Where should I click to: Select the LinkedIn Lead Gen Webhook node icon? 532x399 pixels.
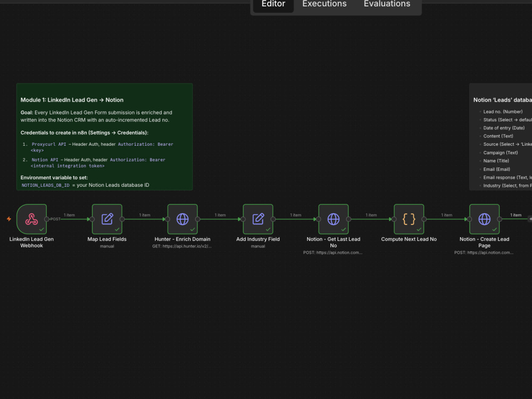(x=31, y=219)
